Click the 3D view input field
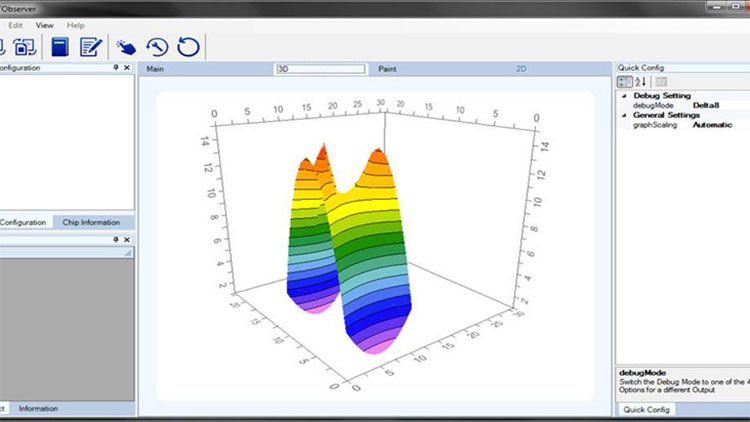This screenshot has height=422, width=750. tap(320, 69)
